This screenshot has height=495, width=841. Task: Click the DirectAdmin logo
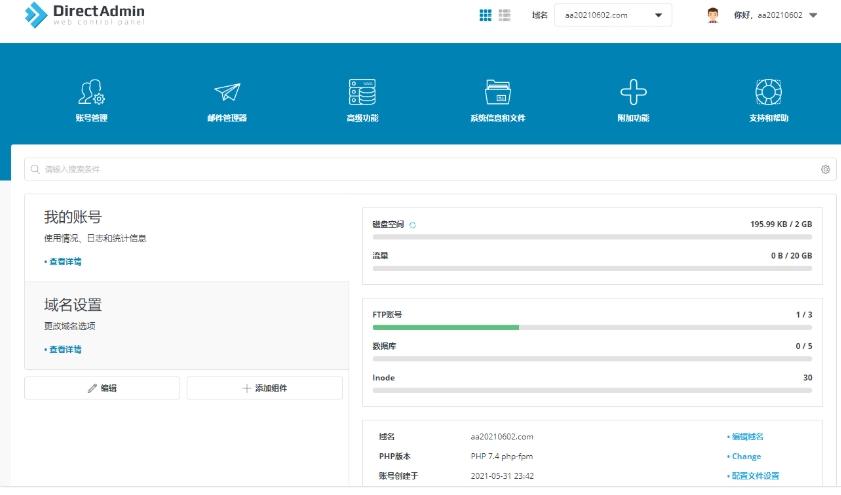click(85, 15)
